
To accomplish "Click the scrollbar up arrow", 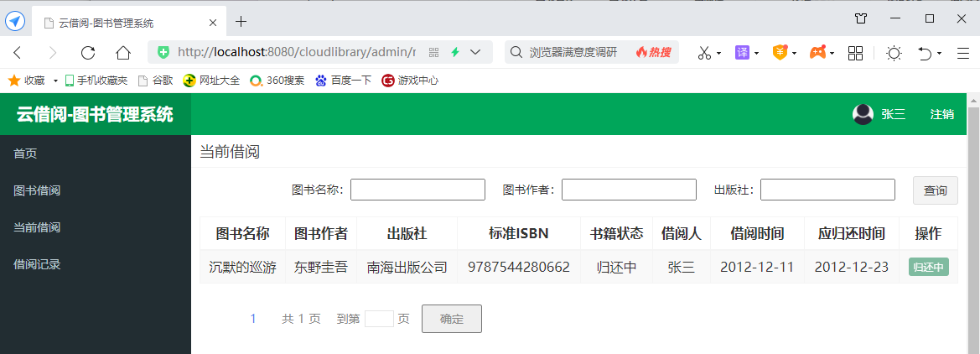I will click(x=973, y=100).
